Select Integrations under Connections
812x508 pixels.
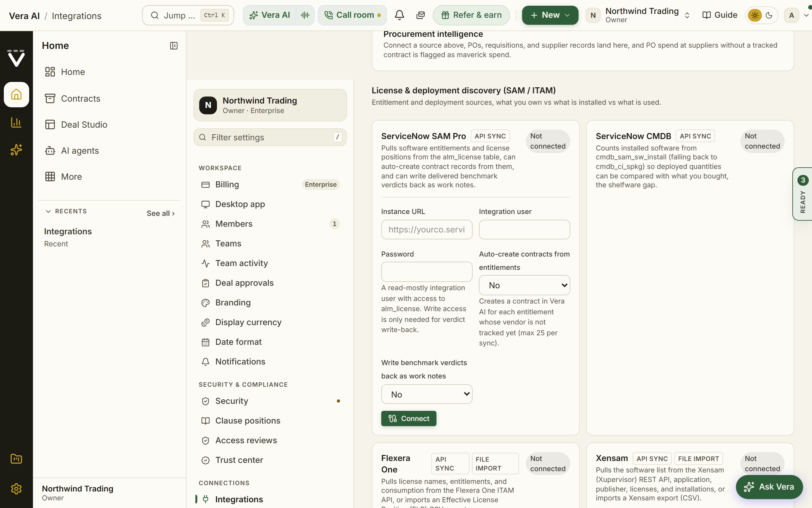(270, 499)
